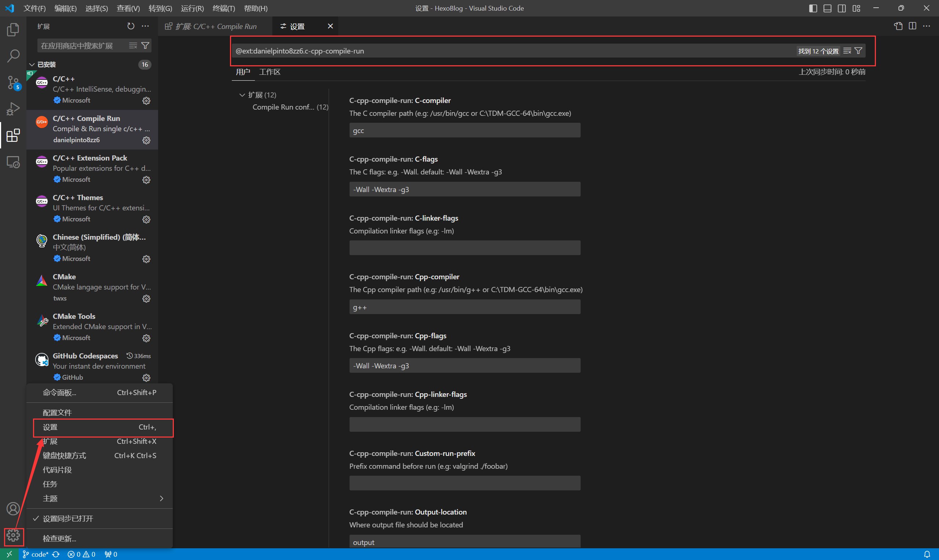939x560 pixels.
Task: Click the ports forwarded status item
Action: click(111, 555)
